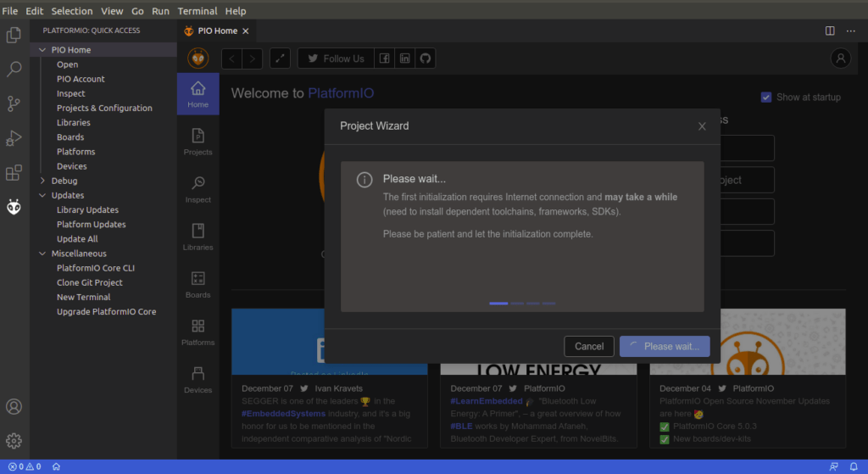Cancel the Project Wizard
Viewport: 868px width, 474px height.
[589, 347]
